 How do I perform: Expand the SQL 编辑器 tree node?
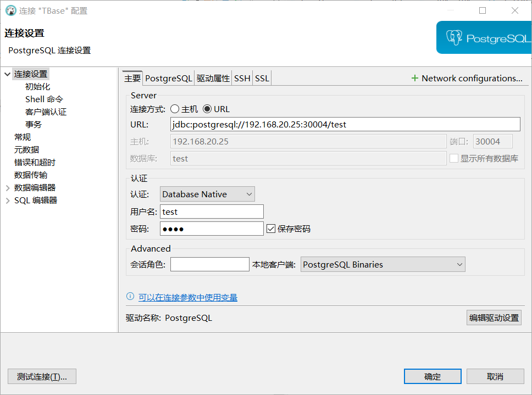(8, 201)
